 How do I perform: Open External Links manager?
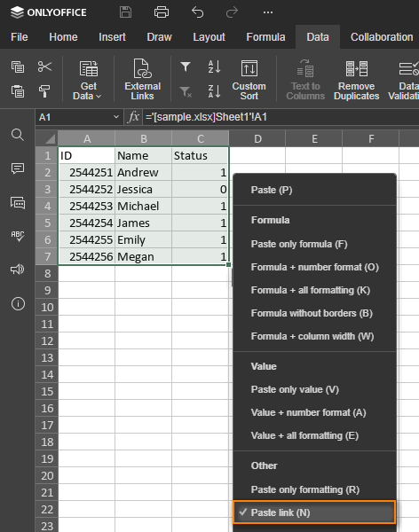[142, 80]
